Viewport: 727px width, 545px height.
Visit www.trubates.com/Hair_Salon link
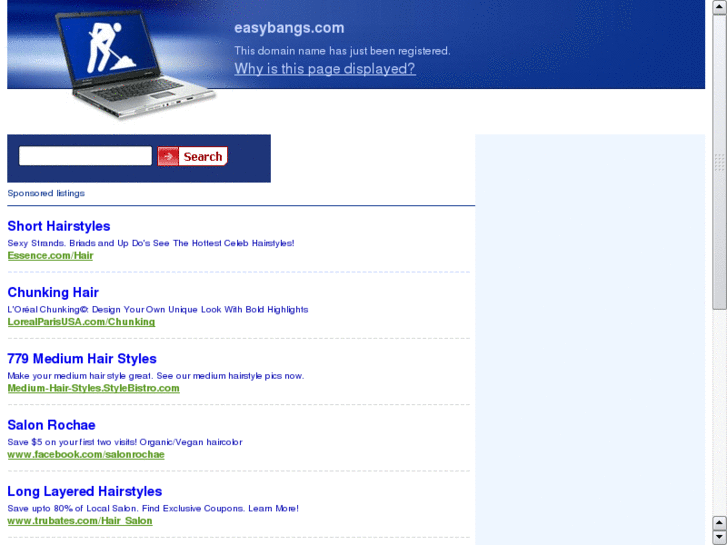(x=80, y=521)
